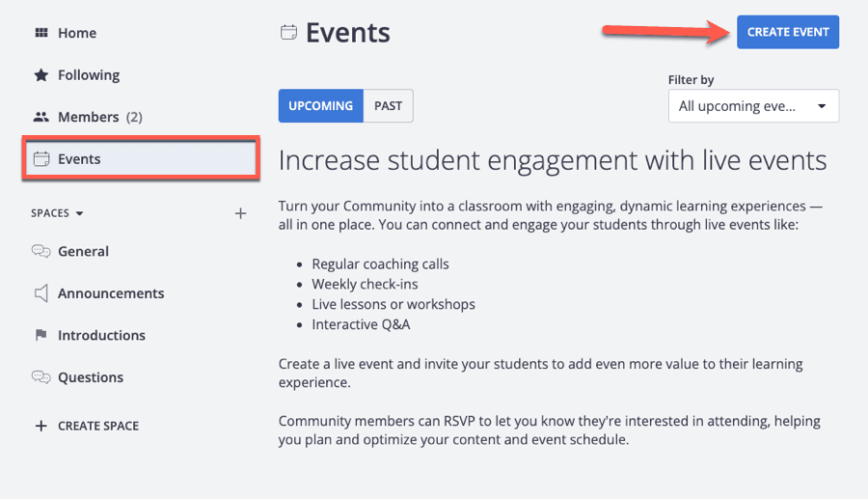Click the Announcements megaphone icon
Viewport: 868px width, 499px height.
tap(41, 293)
